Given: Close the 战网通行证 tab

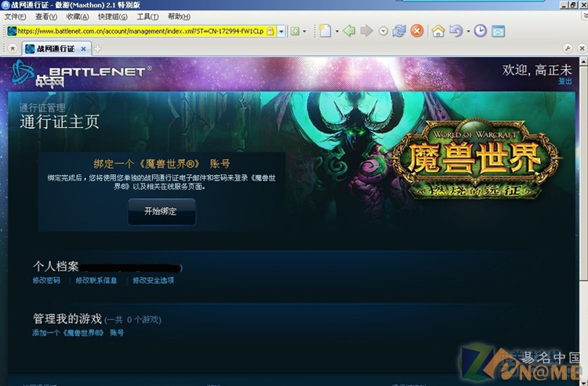Looking at the screenshot, I should 84,49.
